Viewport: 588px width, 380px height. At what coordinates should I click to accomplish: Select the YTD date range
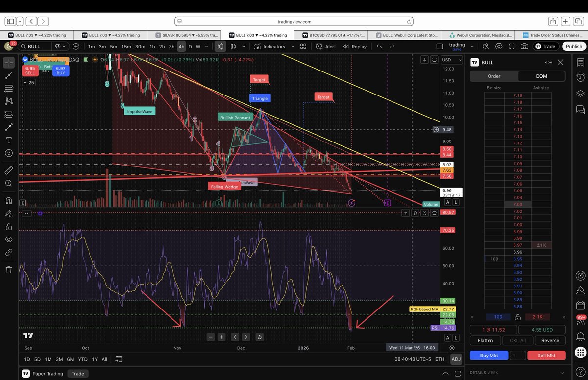pyautogui.click(x=83, y=359)
